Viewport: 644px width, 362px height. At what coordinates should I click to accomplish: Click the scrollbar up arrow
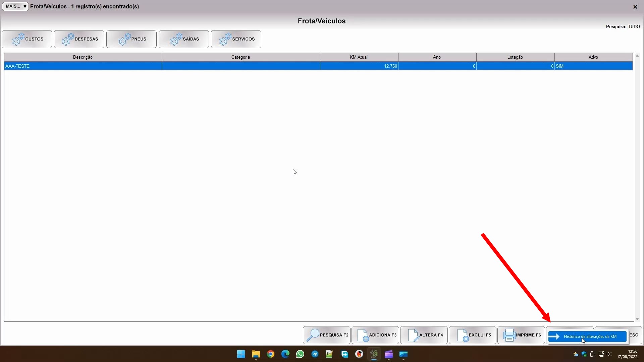point(637,56)
